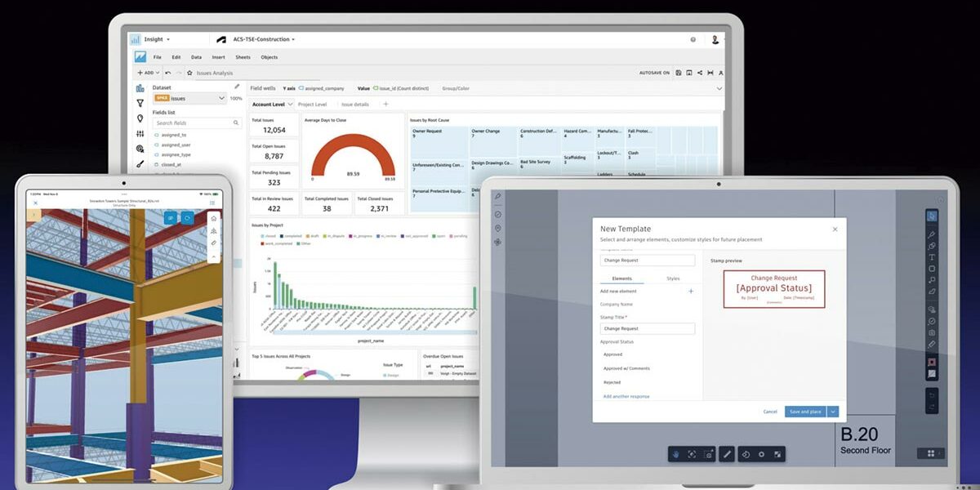
Task: Open the parameters sliders icon in sidebar
Action: tap(140, 133)
